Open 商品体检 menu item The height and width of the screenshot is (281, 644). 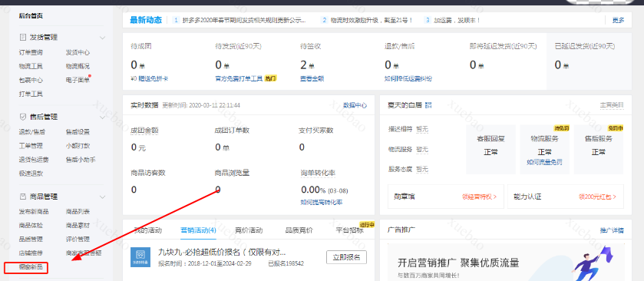(31, 225)
